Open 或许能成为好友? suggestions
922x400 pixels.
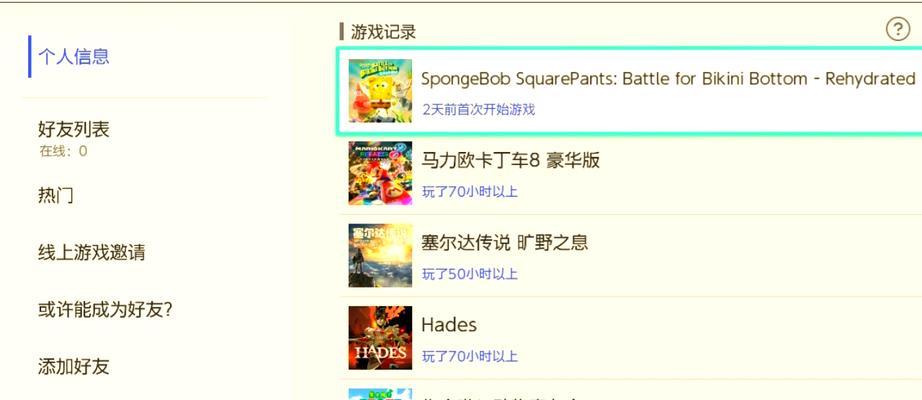pyautogui.click(x=105, y=309)
